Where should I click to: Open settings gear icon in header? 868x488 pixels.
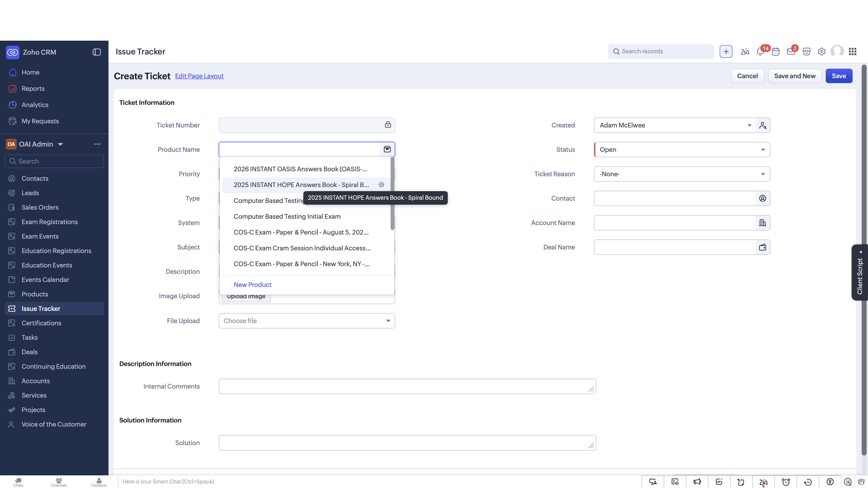[821, 52]
